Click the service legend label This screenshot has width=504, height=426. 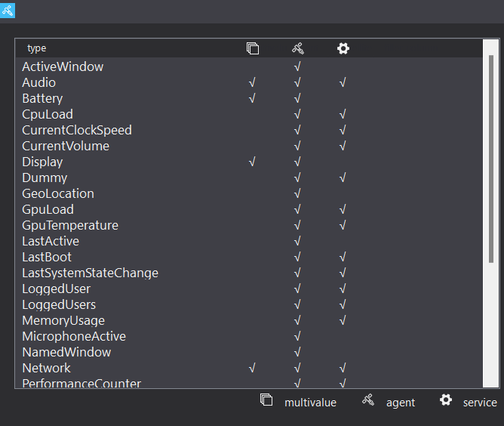click(480, 403)
